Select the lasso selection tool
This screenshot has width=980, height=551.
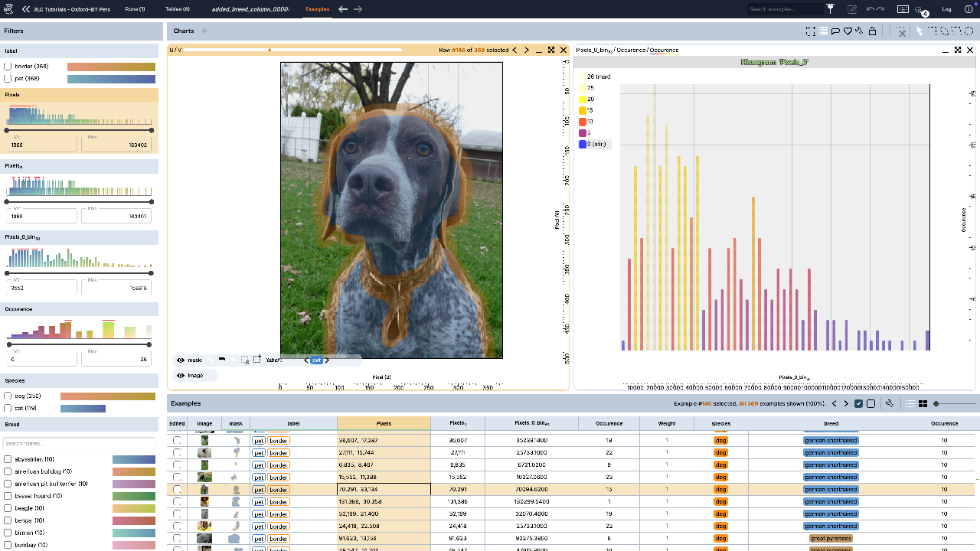click(x=944, y=31)
